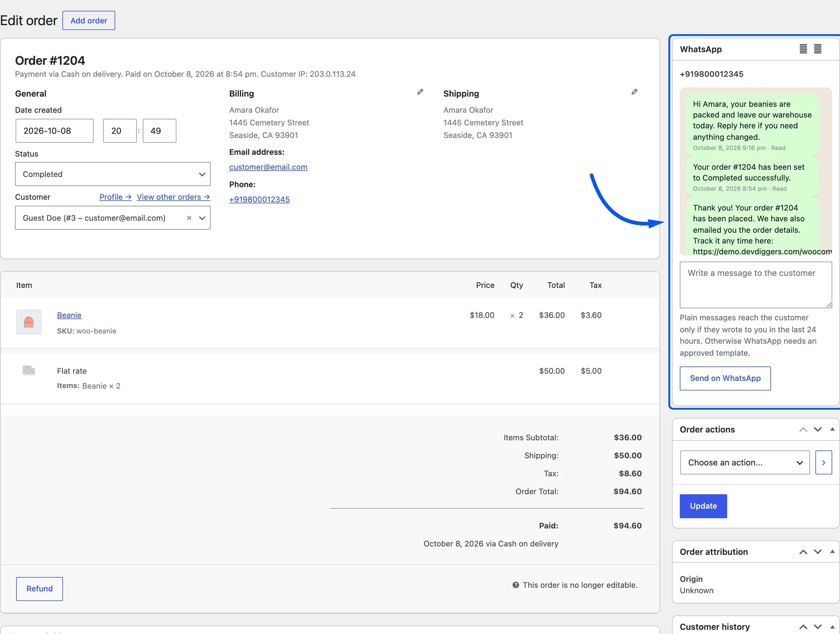Focus the date created field
Image resolution: width=840 pixels, height=634 pixels.
(x=54, y=130)
